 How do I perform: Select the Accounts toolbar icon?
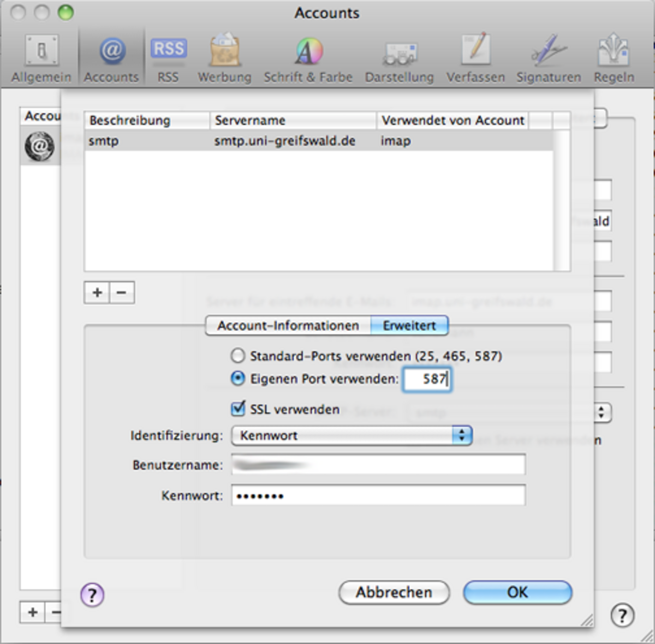click(111, 58)
